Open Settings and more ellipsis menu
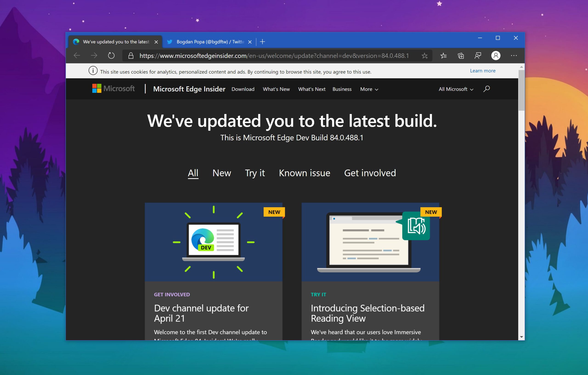The height and width of the screenshot is (375, 588). [514, 56]
